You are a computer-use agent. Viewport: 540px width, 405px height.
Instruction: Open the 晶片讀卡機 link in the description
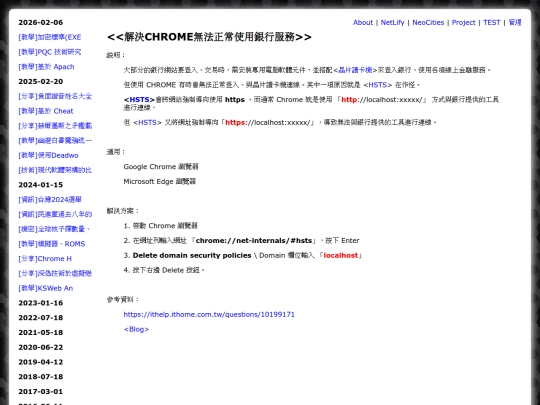[x=355, y=70]
